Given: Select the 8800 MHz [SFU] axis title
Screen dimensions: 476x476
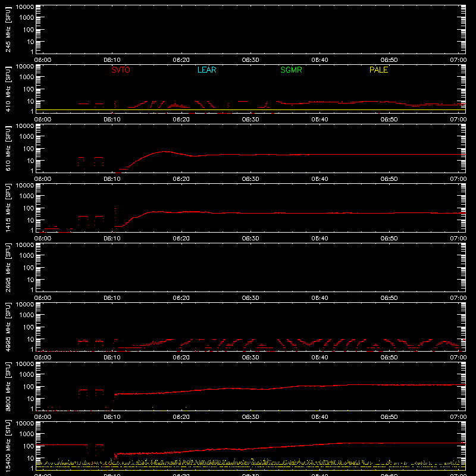Looking at the screenshot, I should 8,386.
